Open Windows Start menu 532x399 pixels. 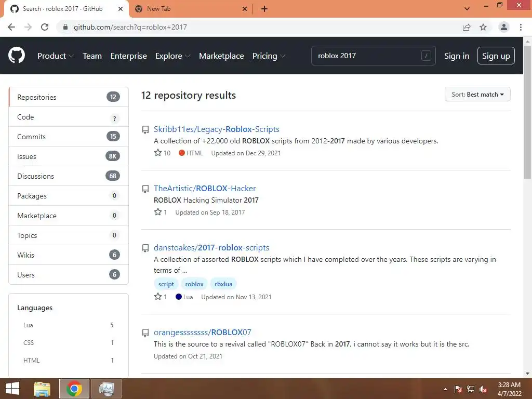tap(12, 389)
